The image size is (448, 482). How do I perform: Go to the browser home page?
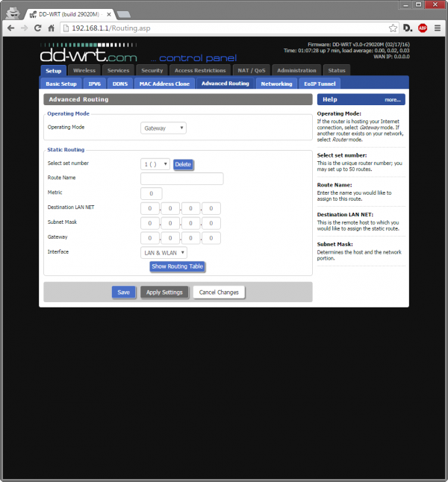coord(52,28)
